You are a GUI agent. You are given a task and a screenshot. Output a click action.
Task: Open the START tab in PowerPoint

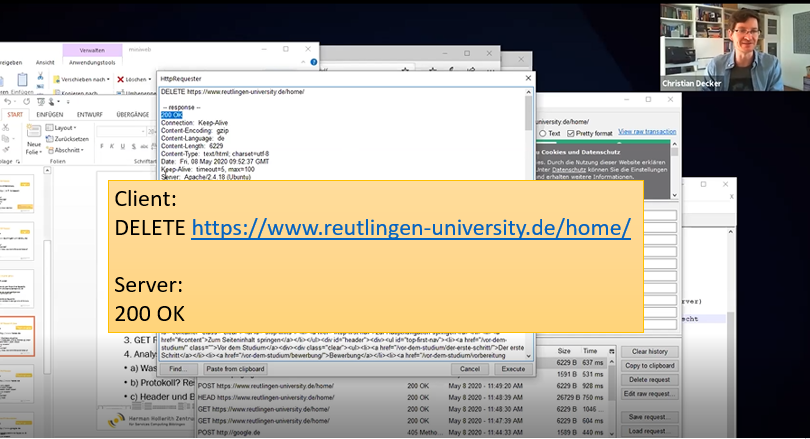[15, 115]
